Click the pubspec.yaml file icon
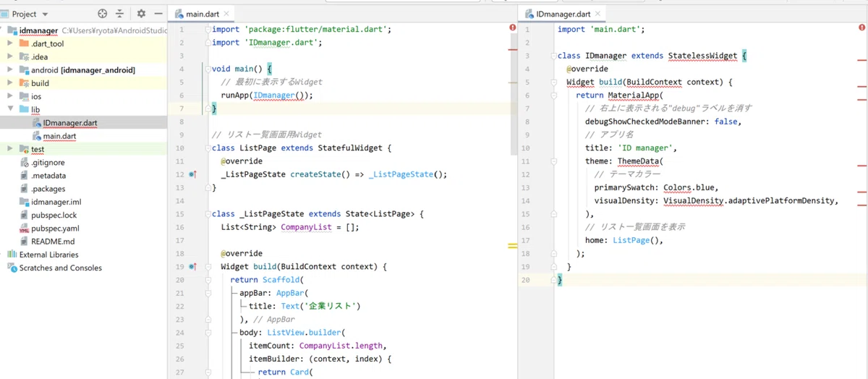868x379 pixels. pos(24,228)
